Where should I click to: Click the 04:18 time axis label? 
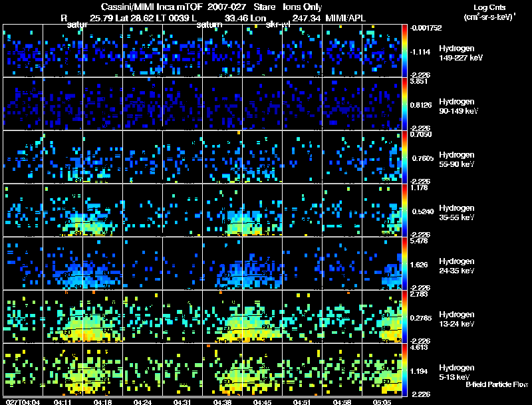(102, 402)
